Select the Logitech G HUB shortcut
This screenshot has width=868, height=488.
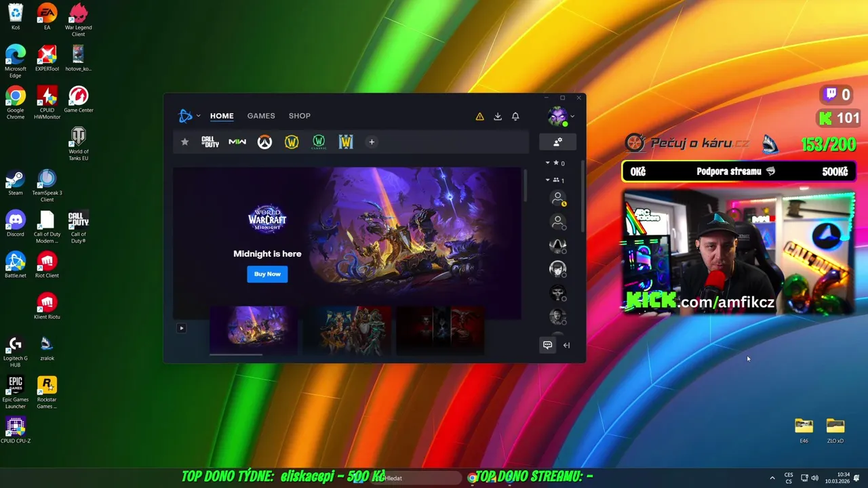pos(16,351)
